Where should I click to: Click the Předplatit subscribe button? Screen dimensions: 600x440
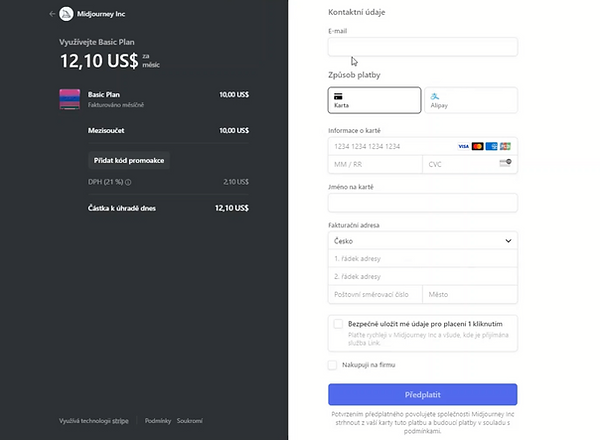click(x=423, y=394)
